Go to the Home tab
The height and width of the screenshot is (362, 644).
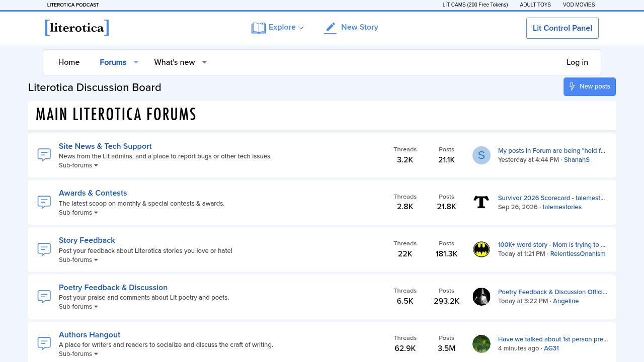[x=69, y=62]
